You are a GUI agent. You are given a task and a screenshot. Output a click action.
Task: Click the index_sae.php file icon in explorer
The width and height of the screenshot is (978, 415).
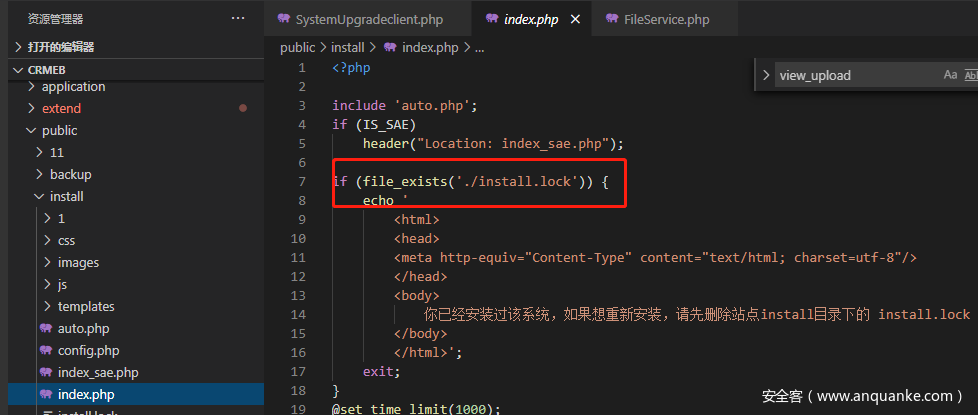(45, 372)
